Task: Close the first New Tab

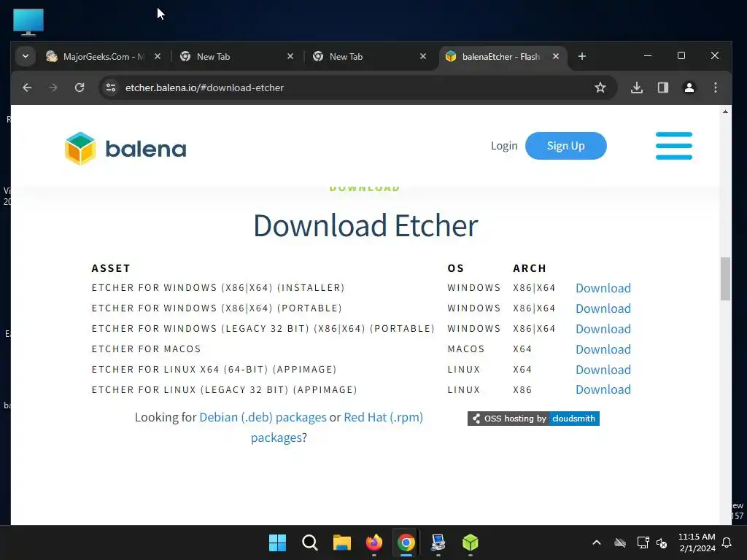Action: click(x=290, y=56)
